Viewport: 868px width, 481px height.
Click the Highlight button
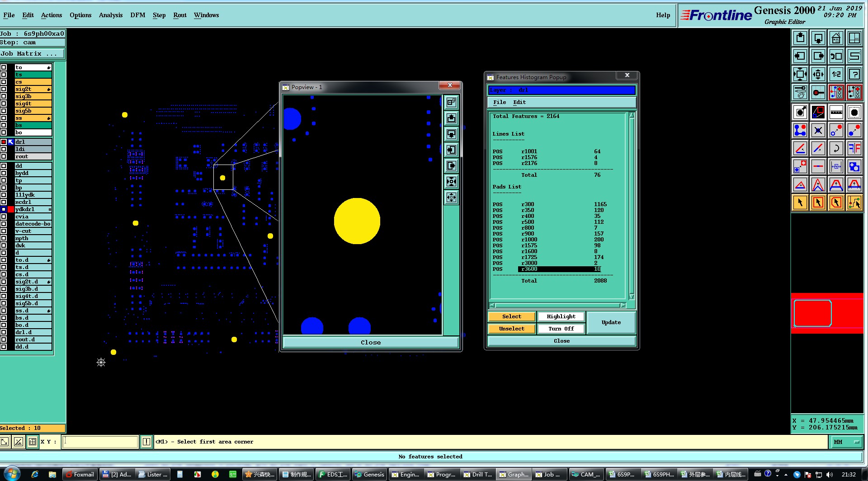561,316
